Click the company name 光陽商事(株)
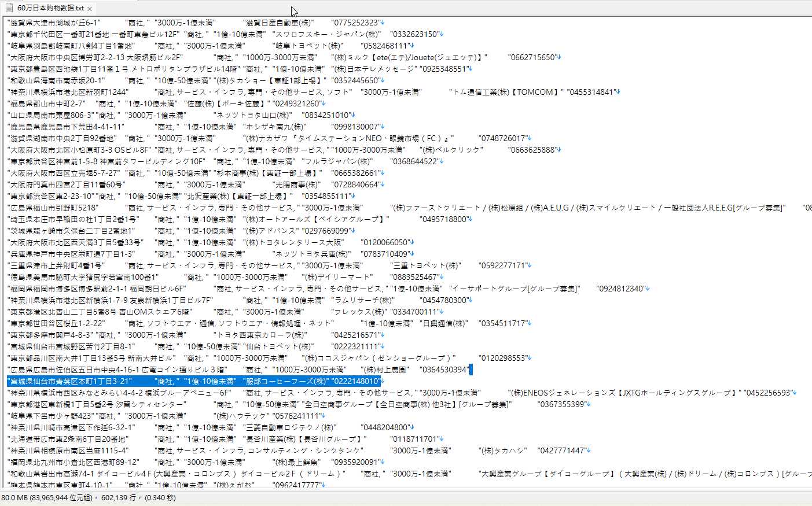 [296, 184]
